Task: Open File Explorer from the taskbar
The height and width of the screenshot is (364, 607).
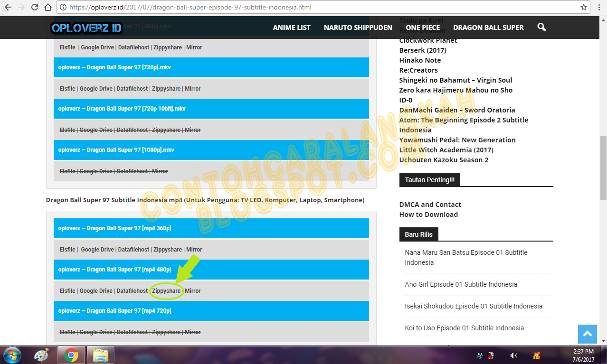Action: (x=100, y=355)
